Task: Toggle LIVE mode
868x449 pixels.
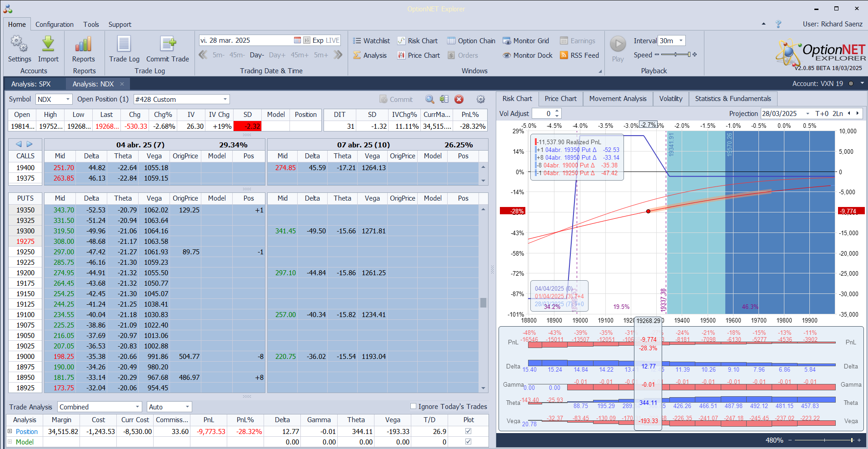Action: [x=333, y=40]
